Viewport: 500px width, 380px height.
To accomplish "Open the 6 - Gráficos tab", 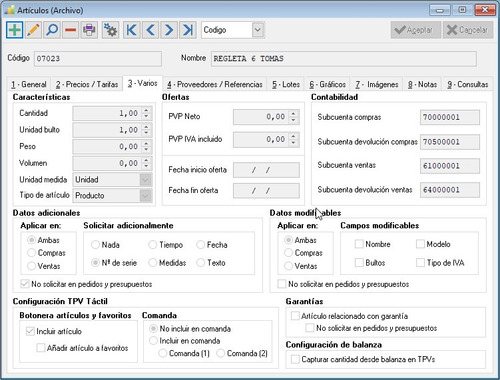I will [x=328, y=85].
